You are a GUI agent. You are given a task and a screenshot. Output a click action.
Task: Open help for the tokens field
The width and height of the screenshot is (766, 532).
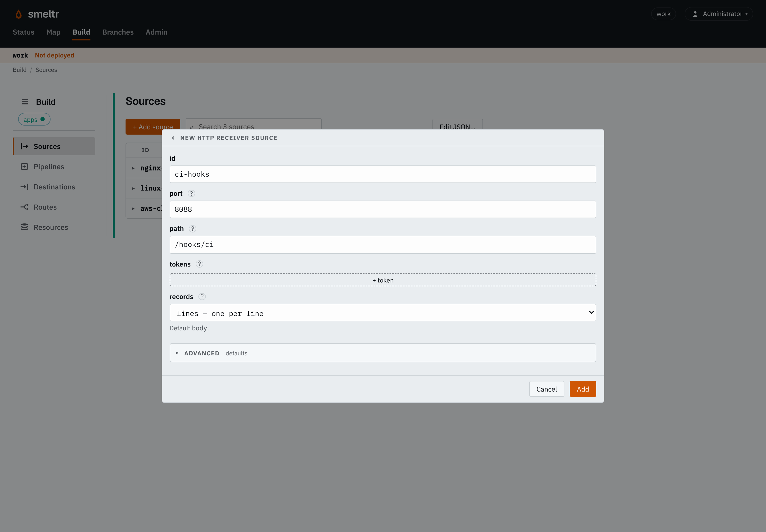tap(199, 264)
